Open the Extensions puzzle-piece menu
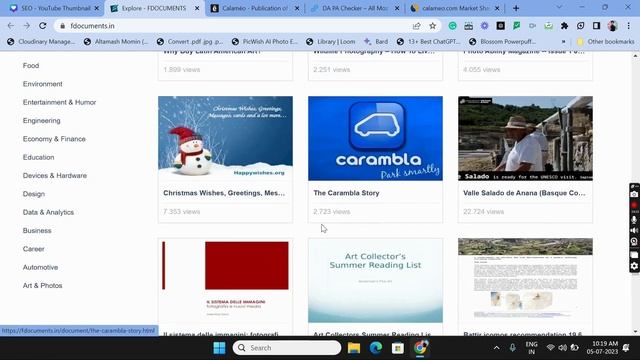 coord(564,26)
